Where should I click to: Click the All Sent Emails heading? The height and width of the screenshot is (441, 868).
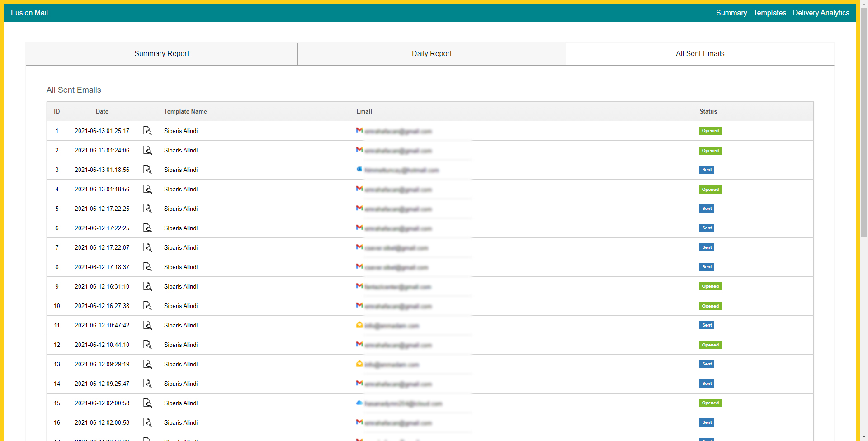pos(74,90)
